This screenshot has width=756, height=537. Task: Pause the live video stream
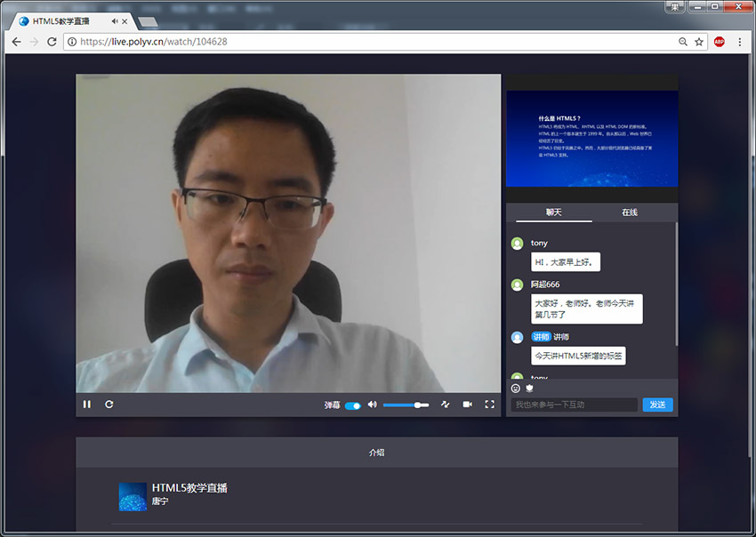pyautogui.click(x=87, y=405)
